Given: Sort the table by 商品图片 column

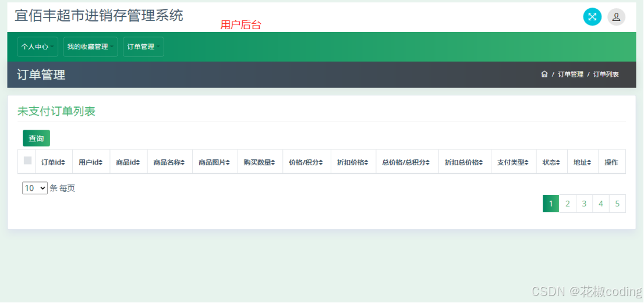Looking at the screenshot, I should [x=215, y=162].
